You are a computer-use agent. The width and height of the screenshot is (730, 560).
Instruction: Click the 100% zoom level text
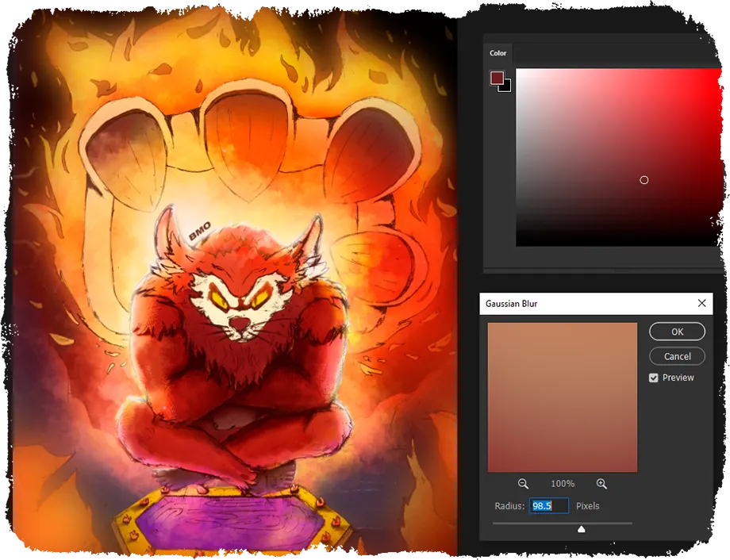563,484
